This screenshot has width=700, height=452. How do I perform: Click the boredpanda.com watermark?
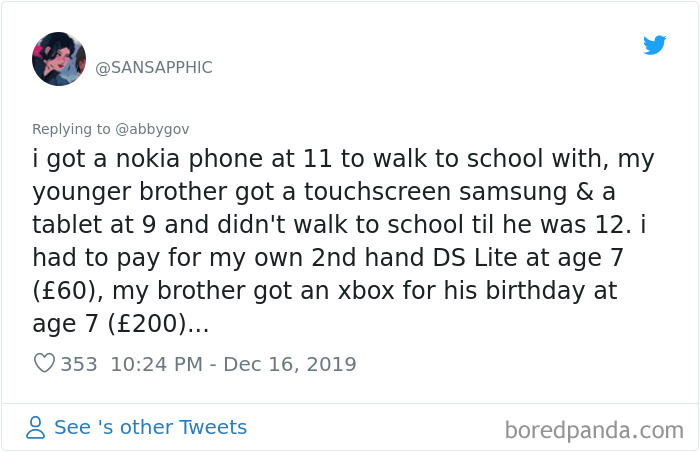(594, 430)
